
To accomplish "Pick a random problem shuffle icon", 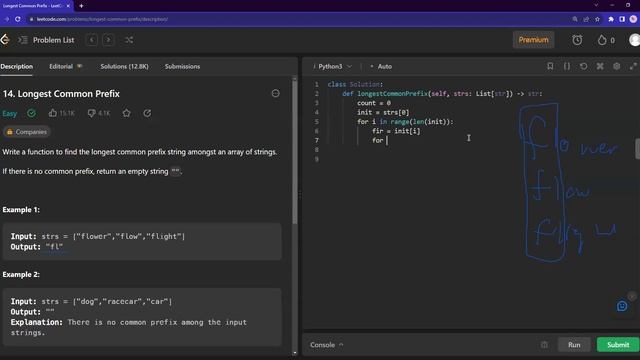I will [x=129, y=40].
